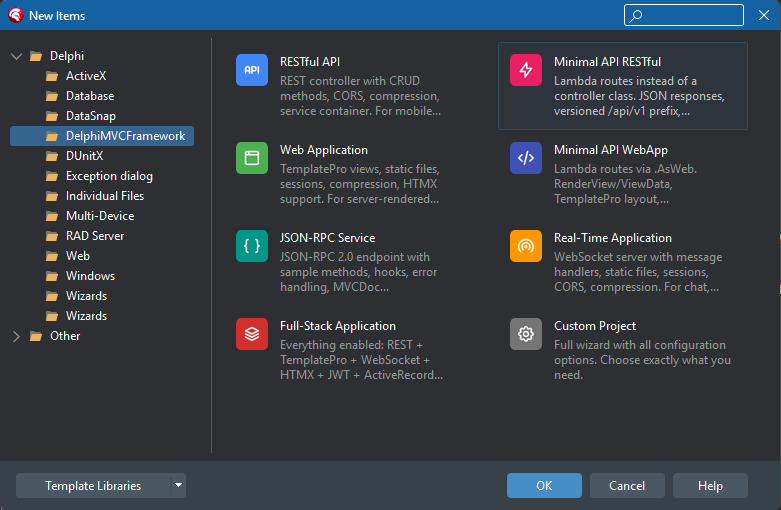Click the Template Libraries button
Viewport: 781px width, 510px height.
point(93,486)
